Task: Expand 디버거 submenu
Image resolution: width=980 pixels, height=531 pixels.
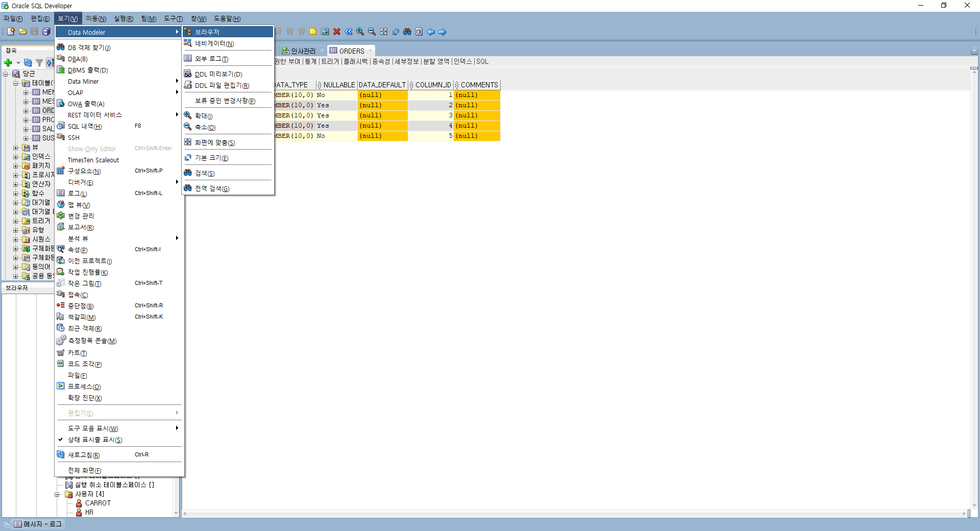Action: point(118,182)
